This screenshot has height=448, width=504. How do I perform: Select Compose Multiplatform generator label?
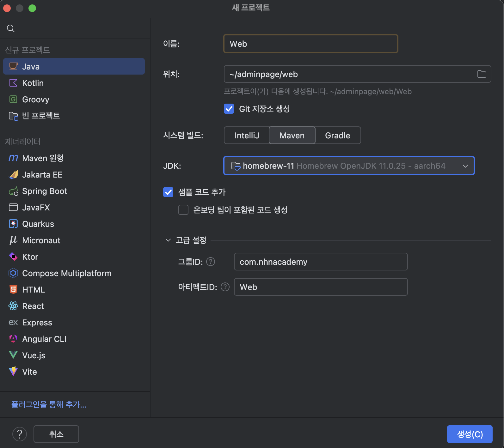pyautogui.click(x=67, y=273)
